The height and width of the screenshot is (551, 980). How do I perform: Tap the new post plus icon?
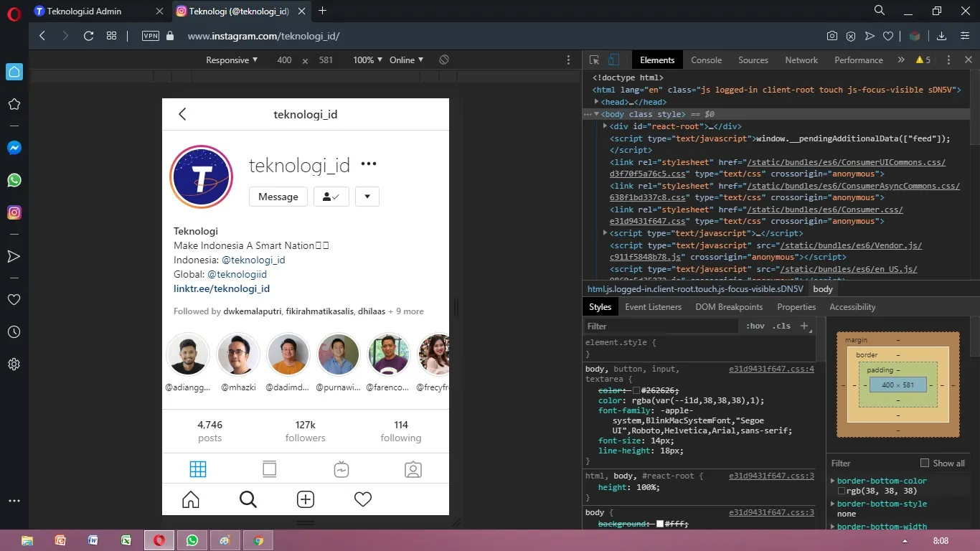[x=306, y=499]
